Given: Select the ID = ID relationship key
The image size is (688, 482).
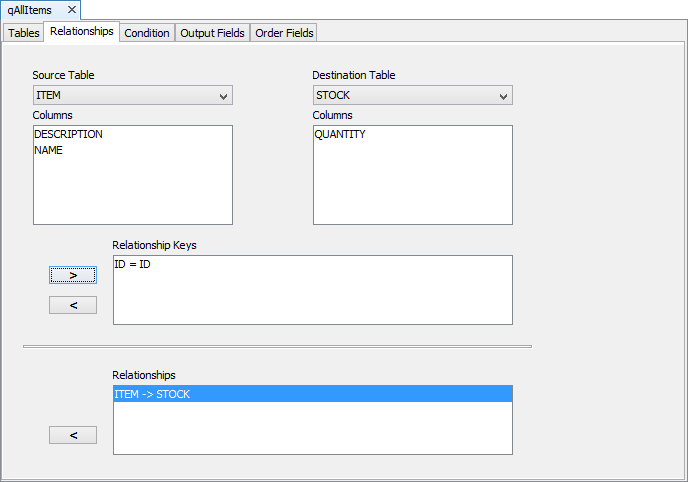Looking at the screenshot, I should 132,264.
